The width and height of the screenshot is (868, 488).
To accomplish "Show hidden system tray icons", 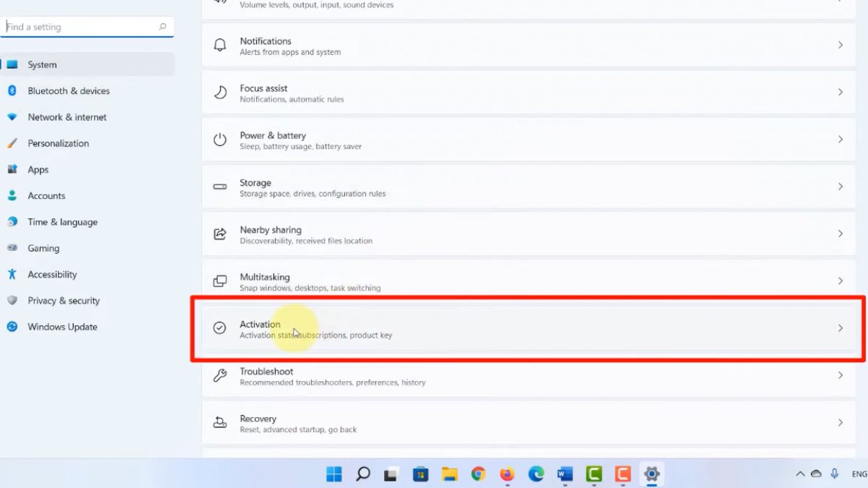I will pos(799,474).
